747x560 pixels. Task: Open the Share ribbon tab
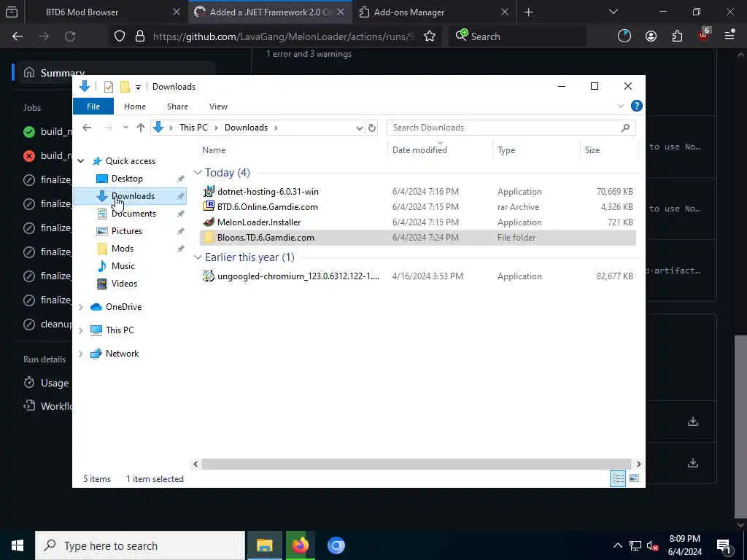(x=177, y=106)
